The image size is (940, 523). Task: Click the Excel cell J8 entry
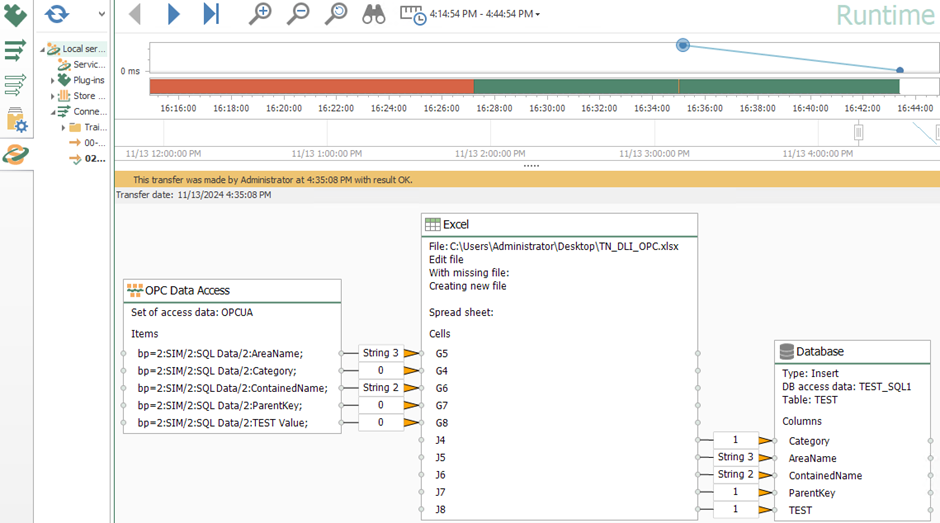click(440, 509)
